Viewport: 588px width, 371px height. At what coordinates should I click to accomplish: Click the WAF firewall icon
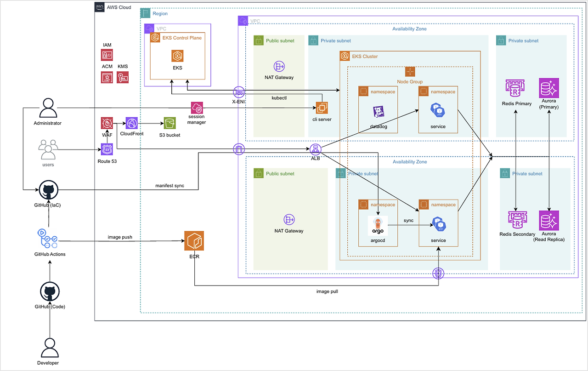(x=107, y=123)
